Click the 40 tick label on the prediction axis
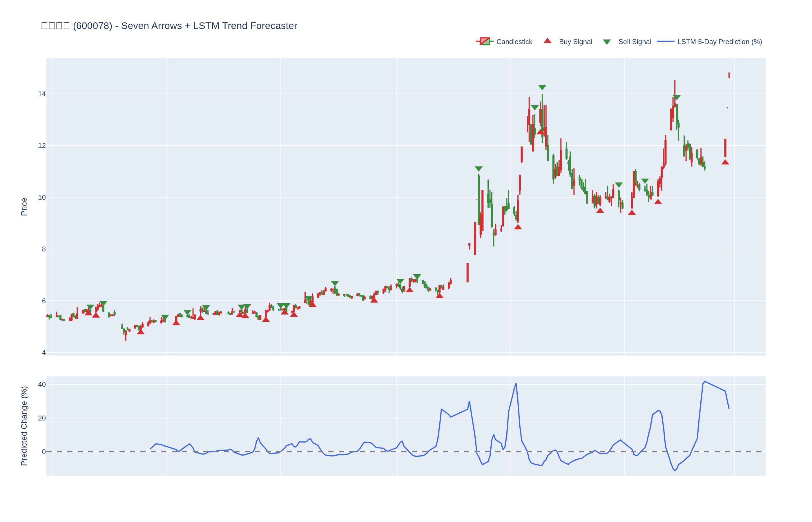Image resolution: width=812 pixels, height=522 pixels. point(42,384)
